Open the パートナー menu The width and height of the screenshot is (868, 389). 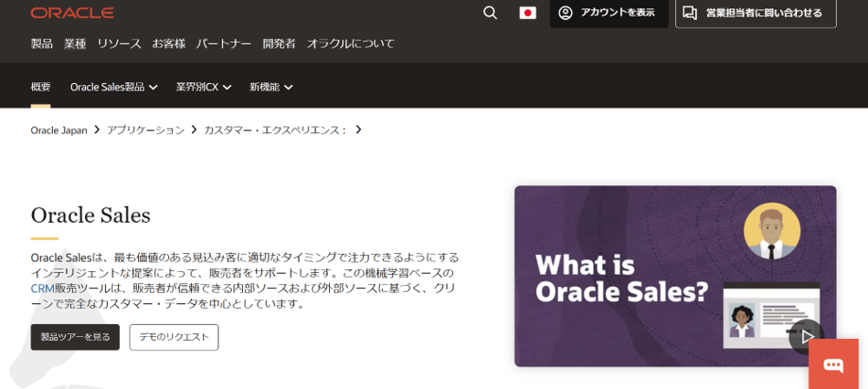coord(224,44)
